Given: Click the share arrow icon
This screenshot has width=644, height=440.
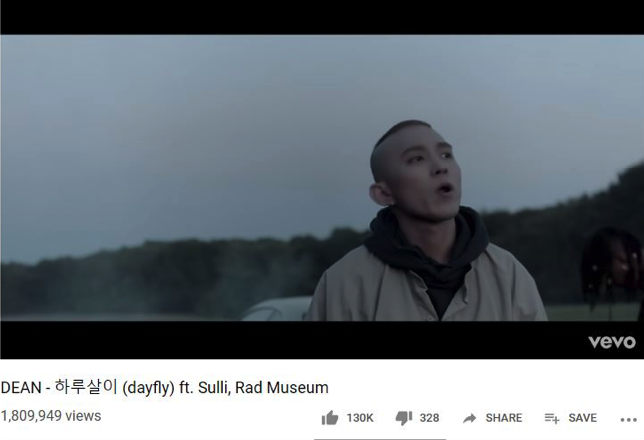Looking at the screenshot, I should [469, 418].
